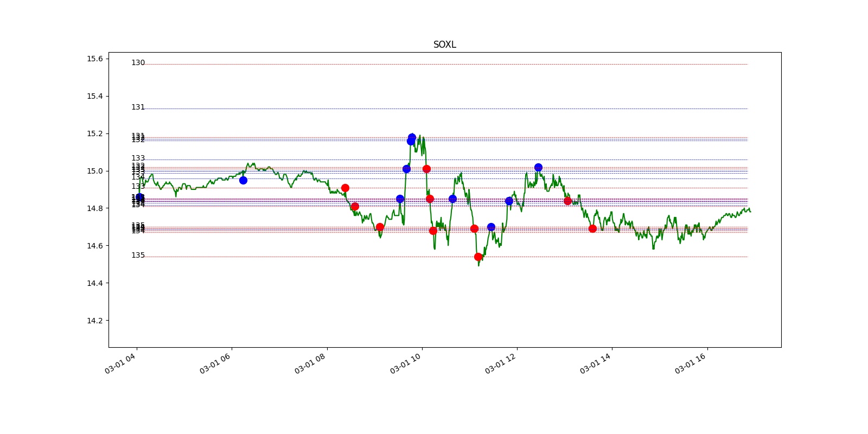868x434 pixels.
Task: Click the 03-01 04 x-axis label
Action: [x=120, y=363]
